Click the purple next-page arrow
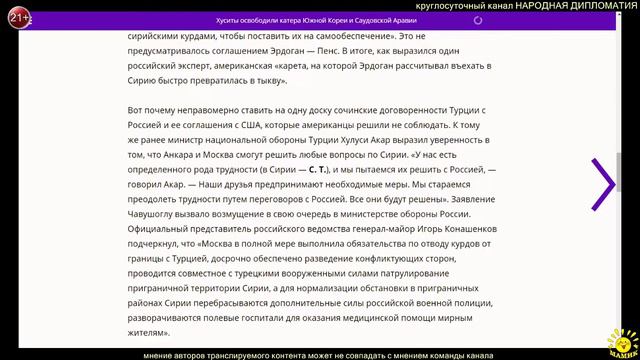Viewport: 640px width, 360px height. click(x=603, y=184)
